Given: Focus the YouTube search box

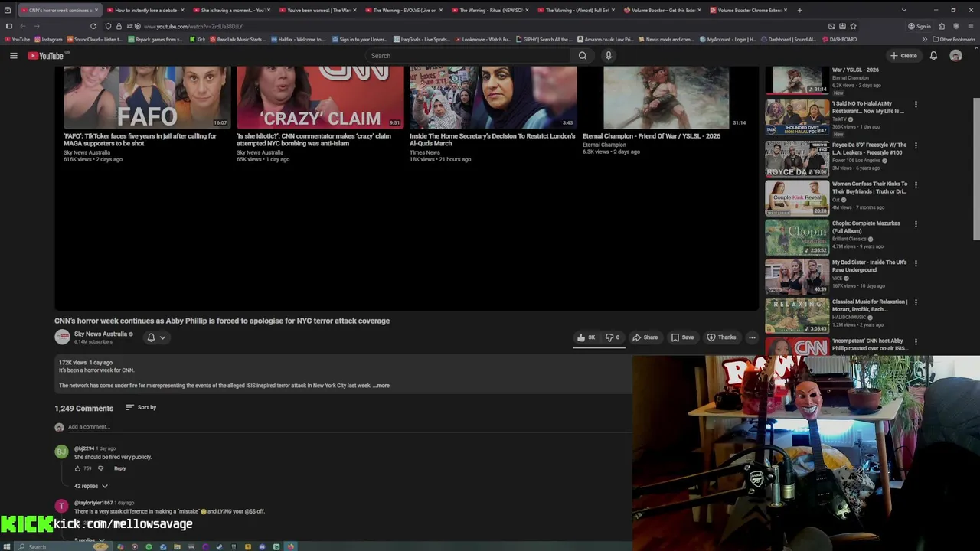Looking at the screenshot, I should 467,56.
